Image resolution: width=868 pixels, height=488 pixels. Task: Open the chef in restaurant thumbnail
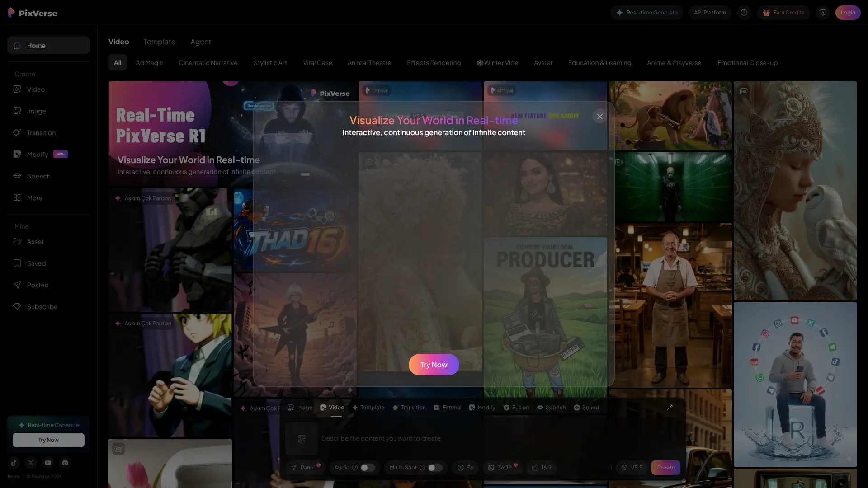click(x=670, y=305)
